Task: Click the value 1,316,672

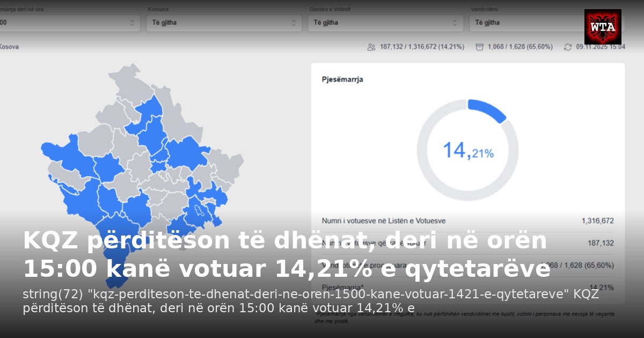Action: tap(597, 220)
